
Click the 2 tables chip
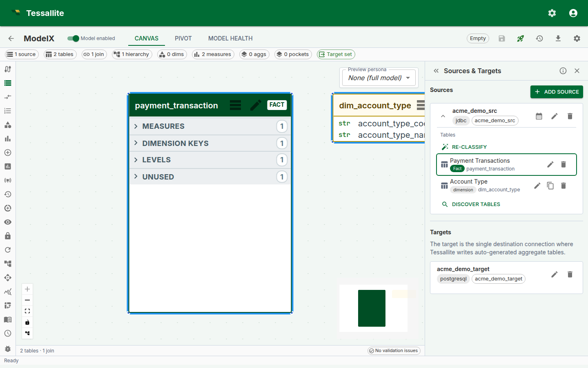pos(60,54)
